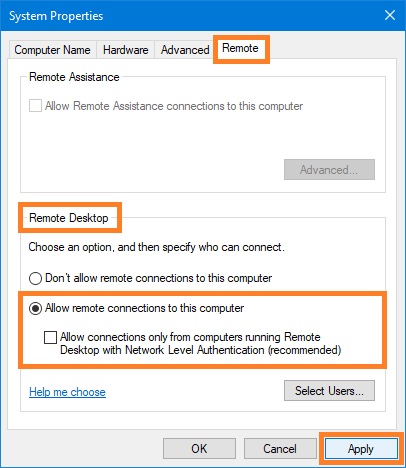The width and height of the screenshot is (406, 468).
Task: Click the Select Users... button
Action: point(329,390)
